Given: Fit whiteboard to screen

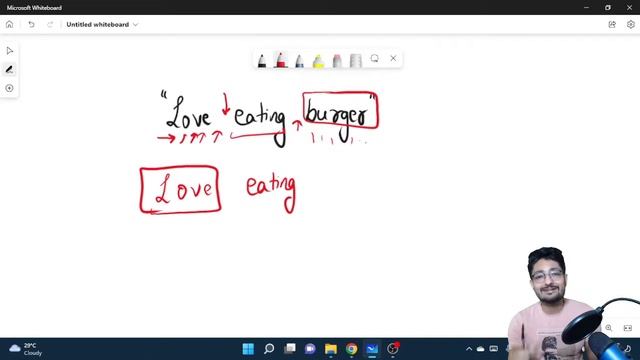Looking at the screenshot, I should [x=628, y=328].
